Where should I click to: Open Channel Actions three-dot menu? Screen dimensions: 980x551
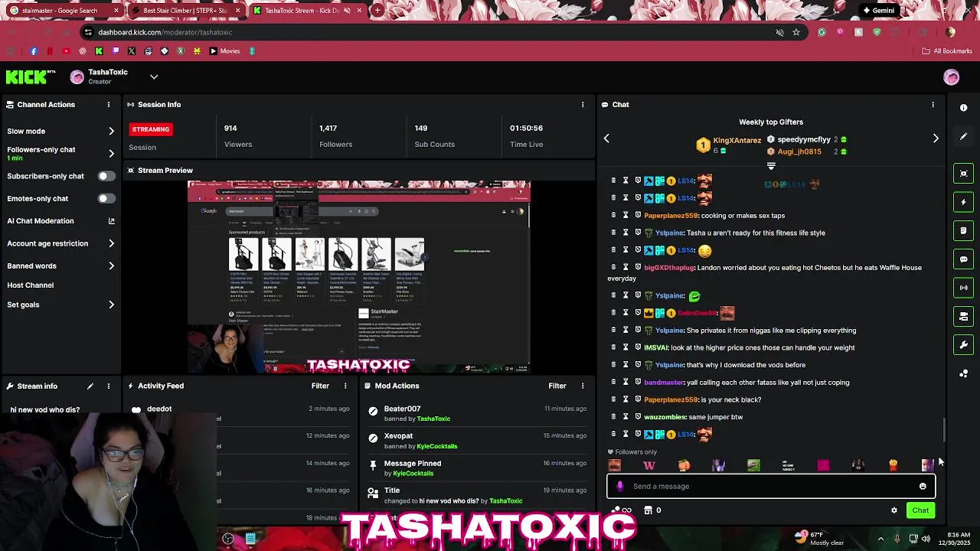pos(109,104)
